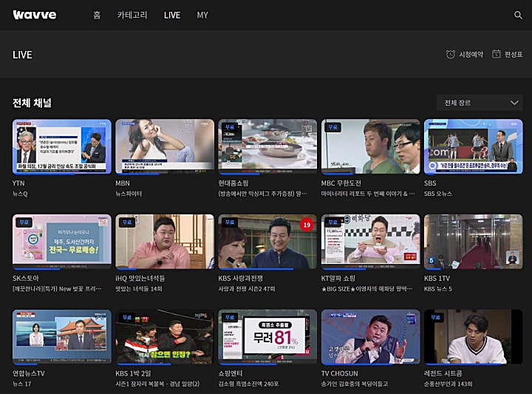This screenshot has height=394, width=532.
Task: Click the KBS 사랑과전쟁 channel name
Action: click(241, 278)
